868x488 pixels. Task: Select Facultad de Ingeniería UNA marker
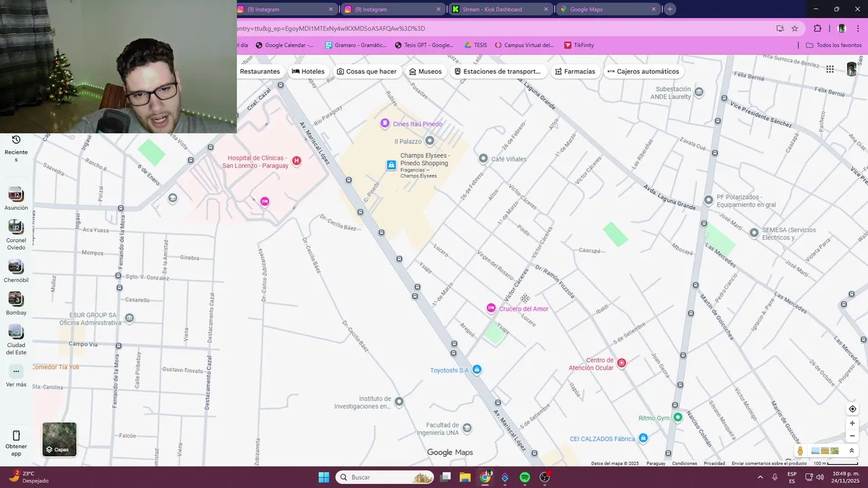(x=467, y=428)
